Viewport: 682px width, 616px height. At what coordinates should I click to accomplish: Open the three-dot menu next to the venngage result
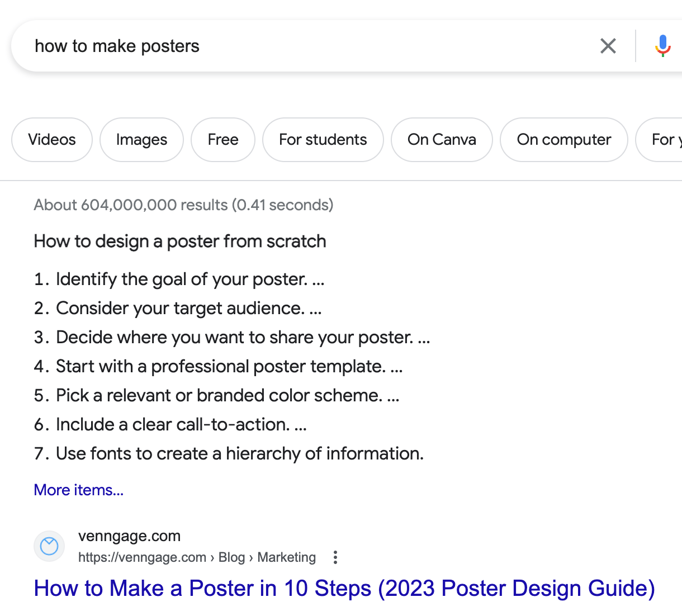[335, 557]
